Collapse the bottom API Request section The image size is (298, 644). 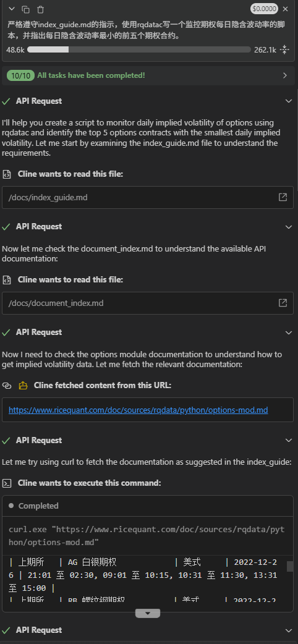[289, 630]
